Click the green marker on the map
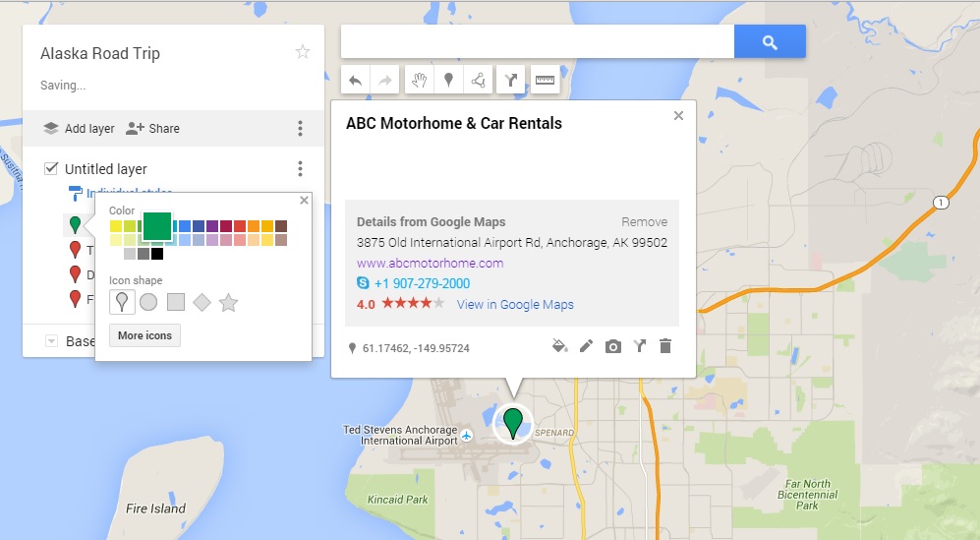Screen dimensions: 980x540 pos(512,423)
